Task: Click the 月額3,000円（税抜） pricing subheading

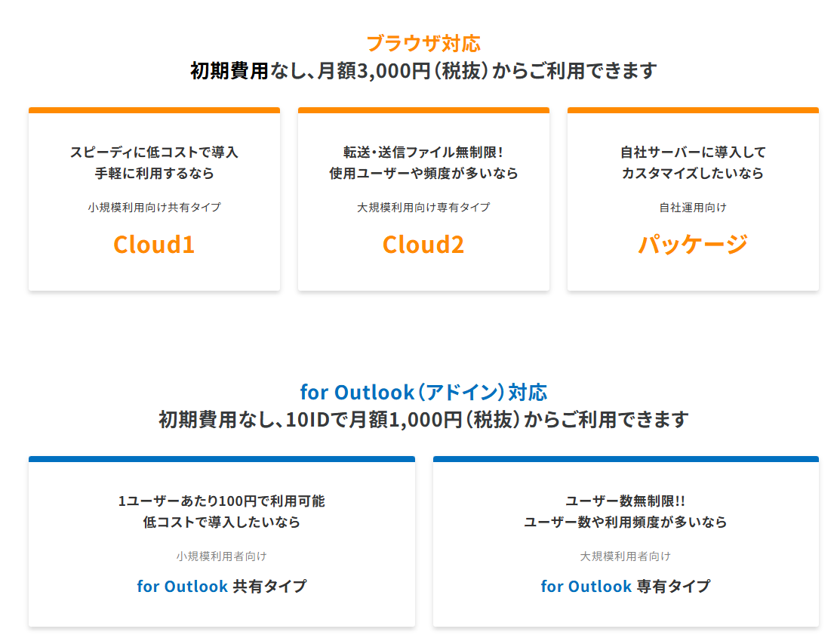Action: (423, 71)
